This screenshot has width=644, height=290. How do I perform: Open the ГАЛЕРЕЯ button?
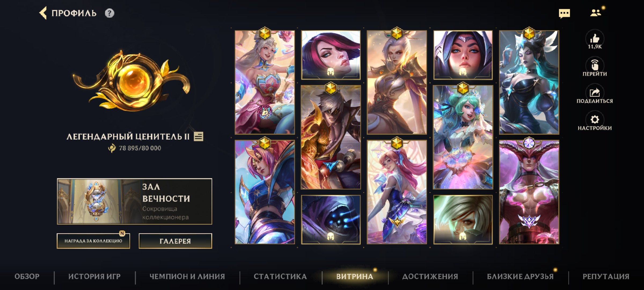click(x=175, y=241)
